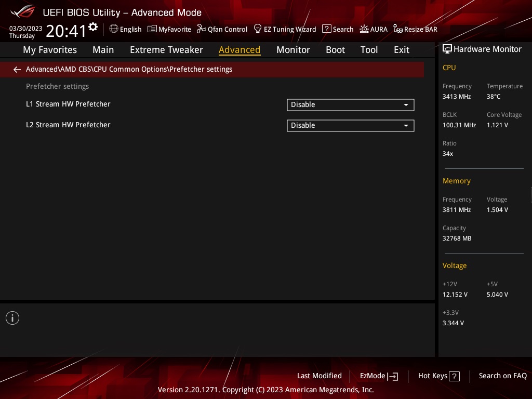The image size is (532, 399).
Task: Click Ratio value 34x
Action: pyautogui.click(x=447, y=154)
